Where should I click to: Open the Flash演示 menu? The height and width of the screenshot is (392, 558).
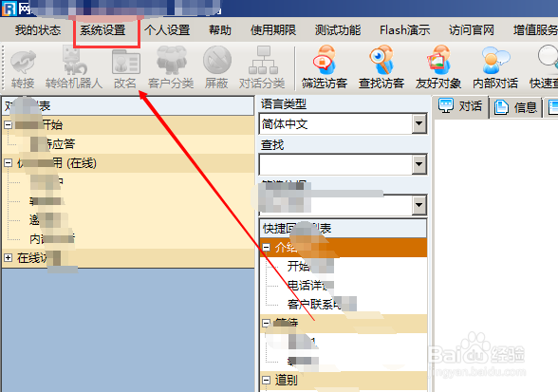404,30
